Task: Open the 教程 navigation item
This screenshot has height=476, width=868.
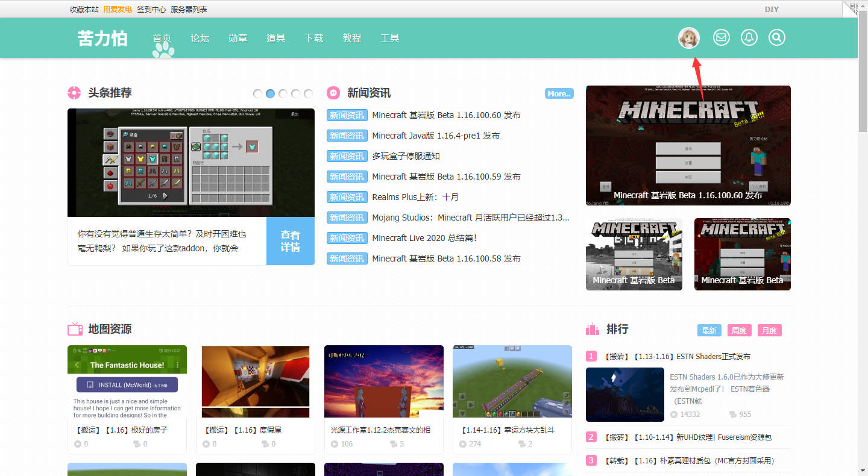Action: 352,38
